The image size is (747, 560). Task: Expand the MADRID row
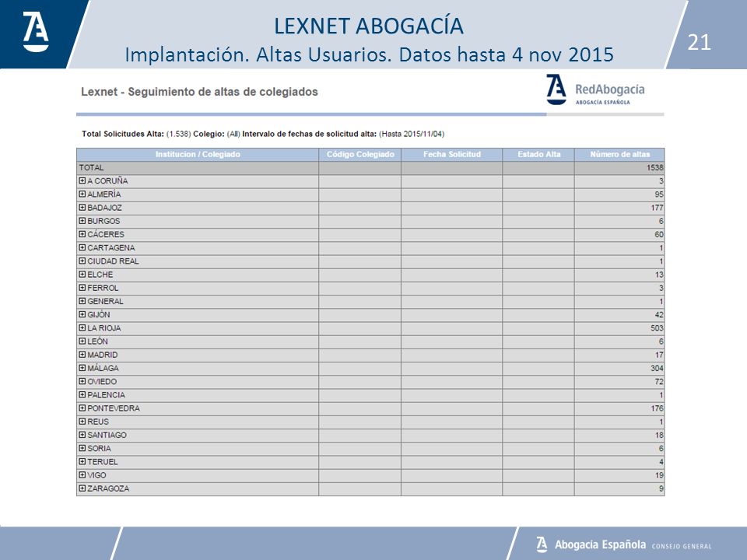(x=82, y=355)
